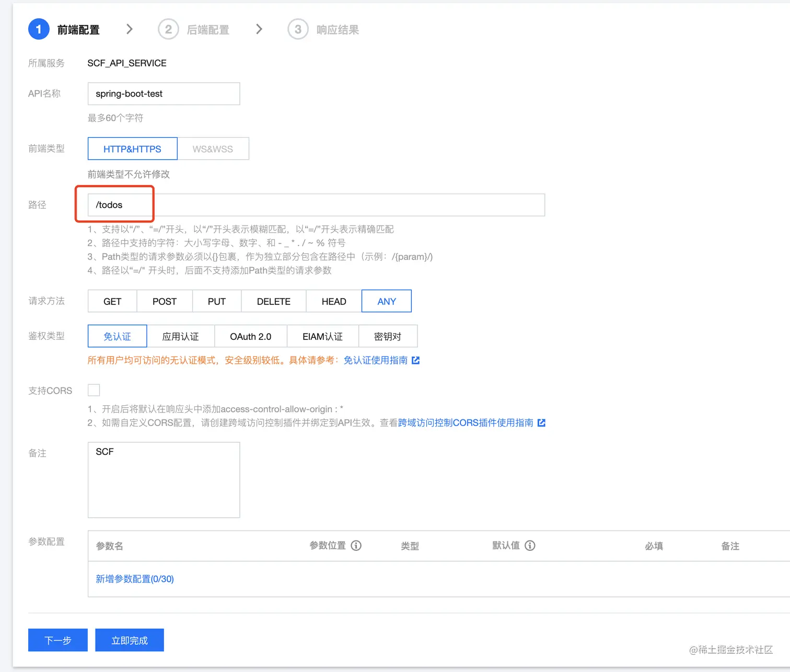This screenshot has width=790, height=672.
Task: Click the step 3 circle icon
Action: point(298,29)
